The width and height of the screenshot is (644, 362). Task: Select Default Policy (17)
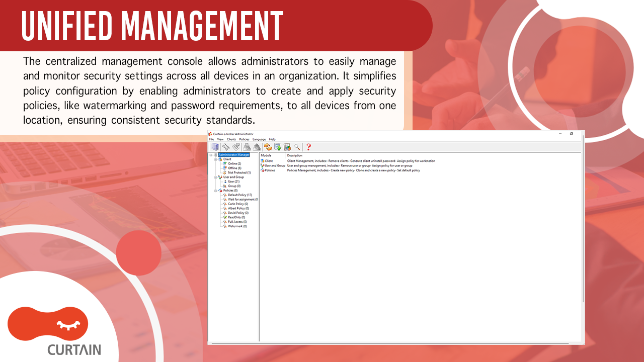click(240, 195)
